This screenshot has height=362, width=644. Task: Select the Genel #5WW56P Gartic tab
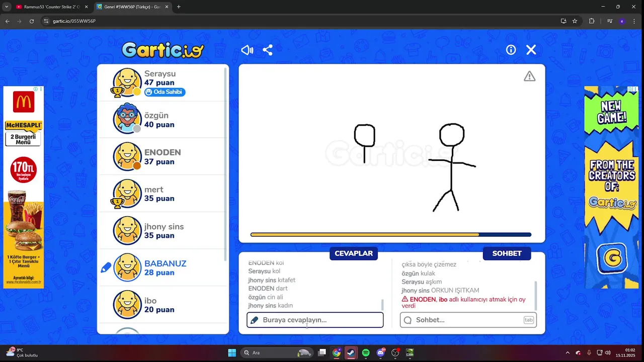[132, 7]
